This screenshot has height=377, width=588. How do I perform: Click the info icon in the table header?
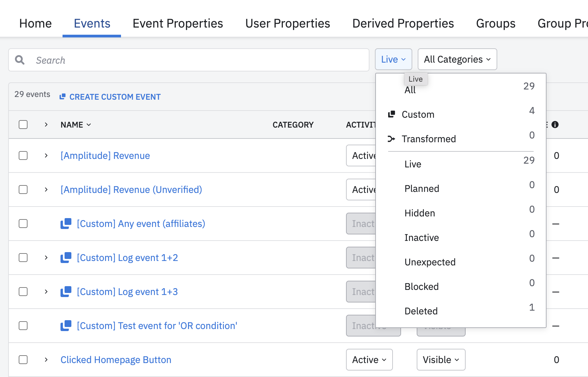pyautogui.click(x=555, y=125)
